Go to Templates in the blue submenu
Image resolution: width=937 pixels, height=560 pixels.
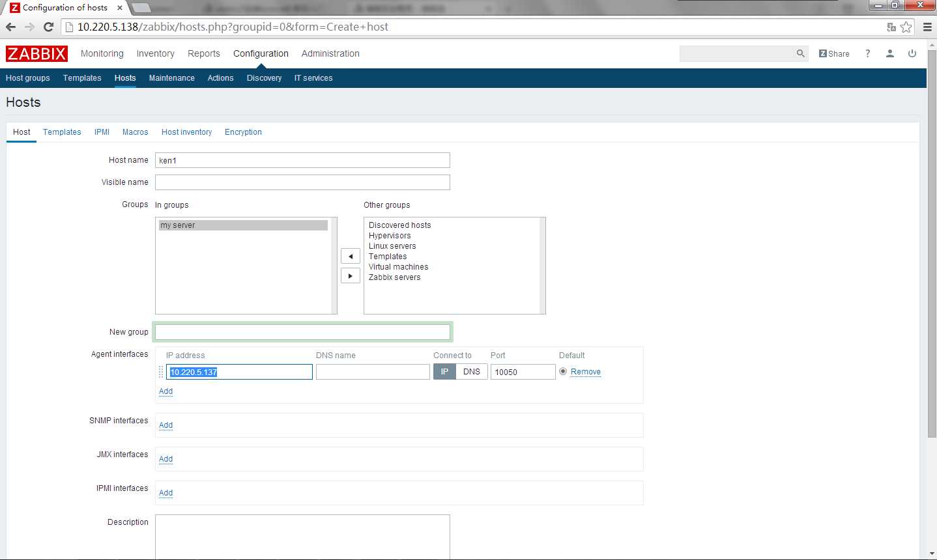[x=82, y=77]
